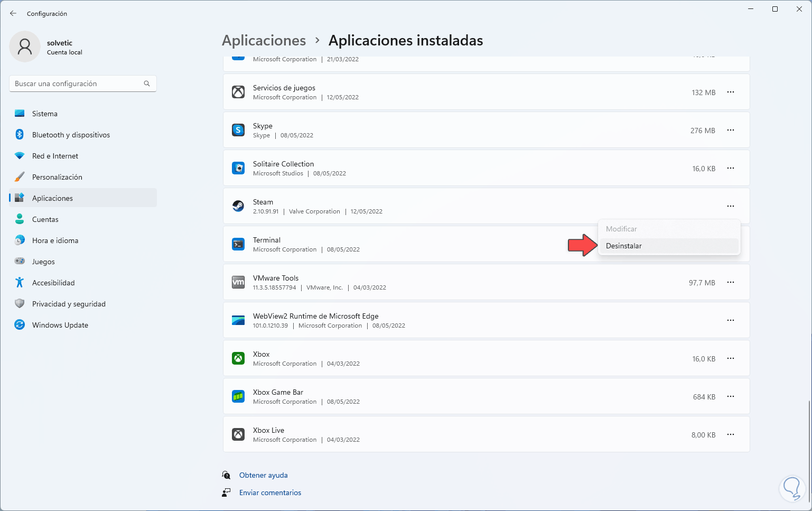Click the Aplicaciones breadcrumb link
This screenshot has height=511, width=812.
click(264, 41)
